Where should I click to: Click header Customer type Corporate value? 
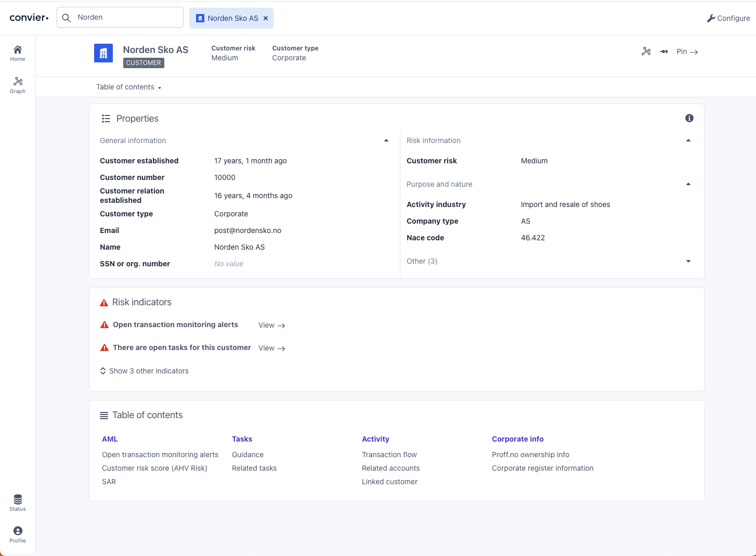click(289, 58)
